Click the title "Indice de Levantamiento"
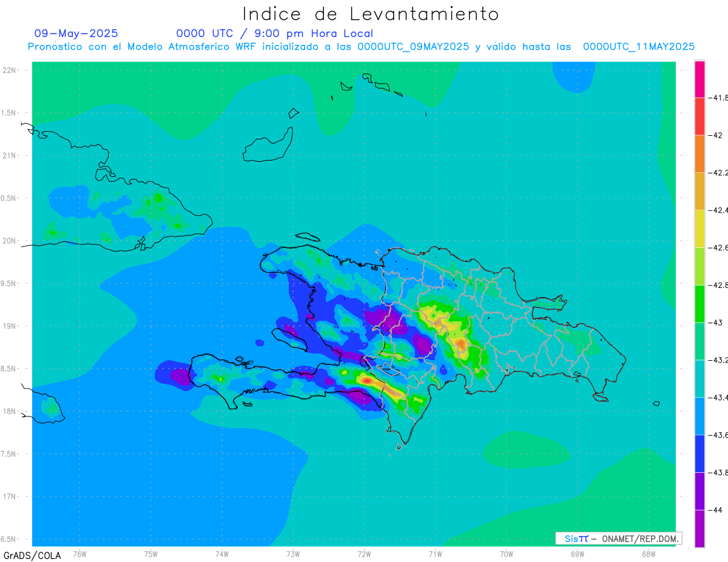Screen dimensions: 728x562 point(371,14)
